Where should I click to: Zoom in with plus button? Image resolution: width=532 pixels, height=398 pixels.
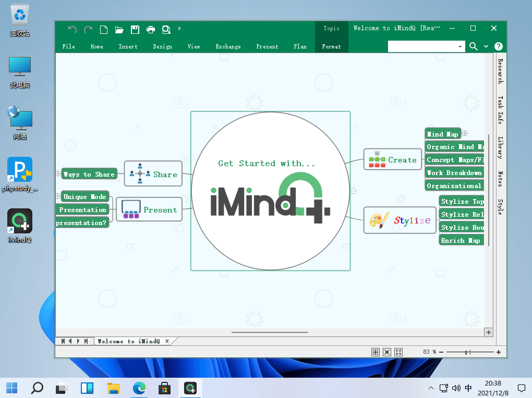[499, 352]
